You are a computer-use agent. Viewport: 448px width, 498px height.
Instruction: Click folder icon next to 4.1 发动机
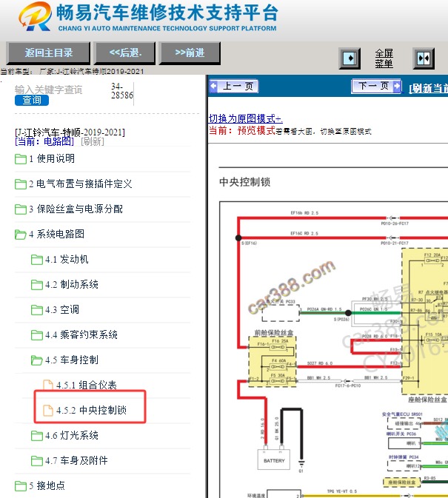[x=37, y=260]
